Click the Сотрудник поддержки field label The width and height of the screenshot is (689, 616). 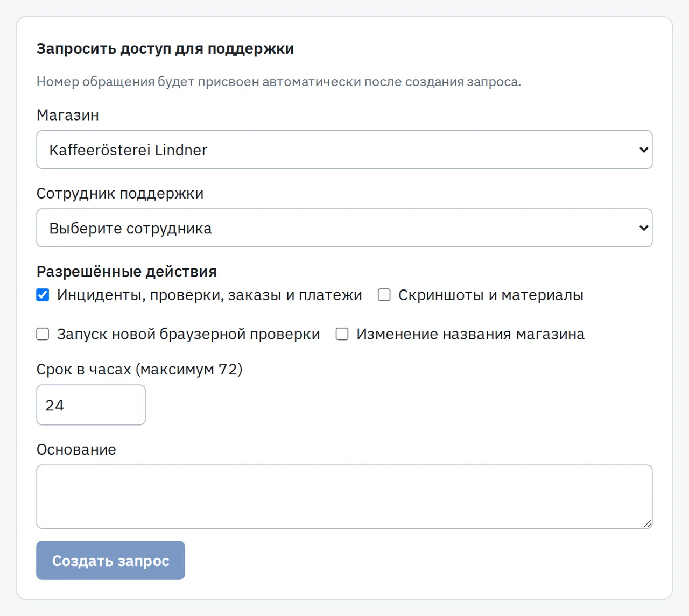120,194
